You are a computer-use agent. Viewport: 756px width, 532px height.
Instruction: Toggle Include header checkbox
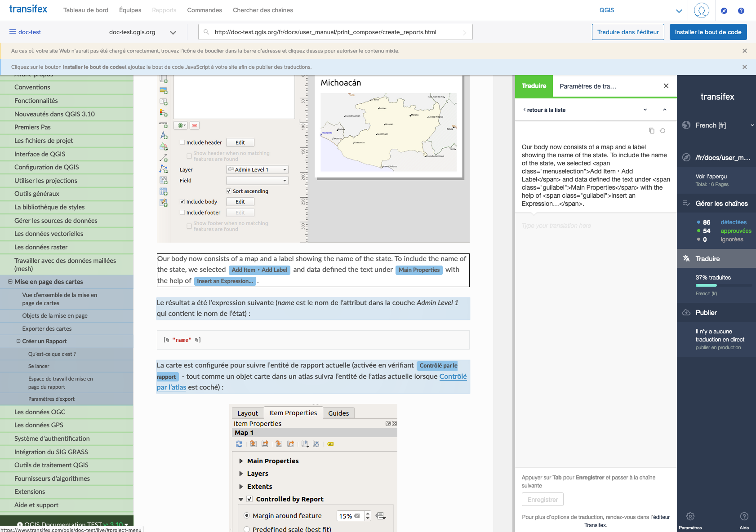click(182, 142)
